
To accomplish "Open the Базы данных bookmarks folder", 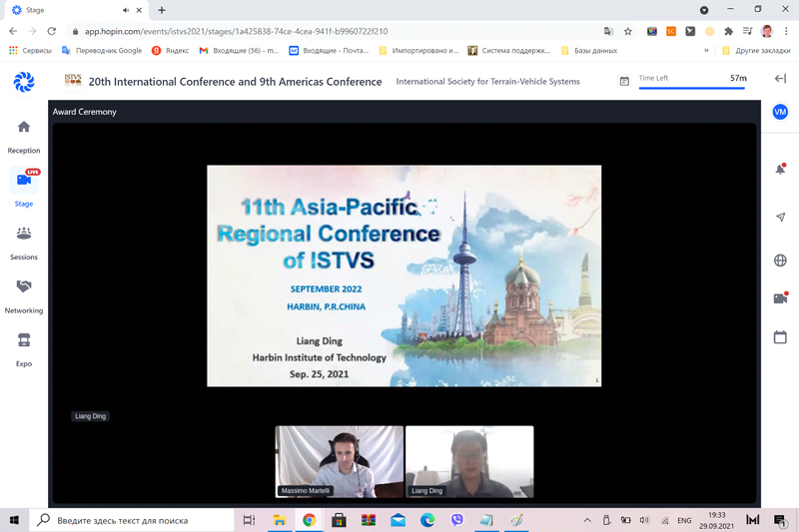I will [x=589, y=50].
